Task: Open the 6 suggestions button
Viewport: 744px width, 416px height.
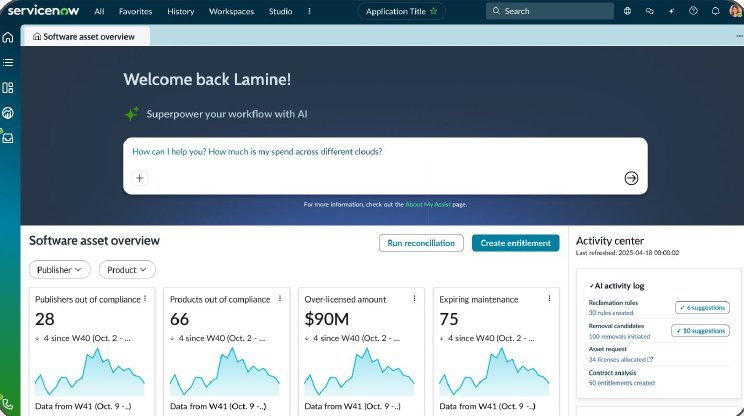Action: [702, 307]
